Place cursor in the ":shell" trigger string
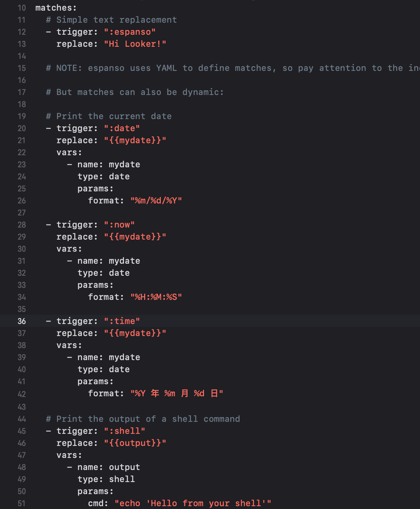The width and height of the screenshot is (420, 509). tap(125, 431)
